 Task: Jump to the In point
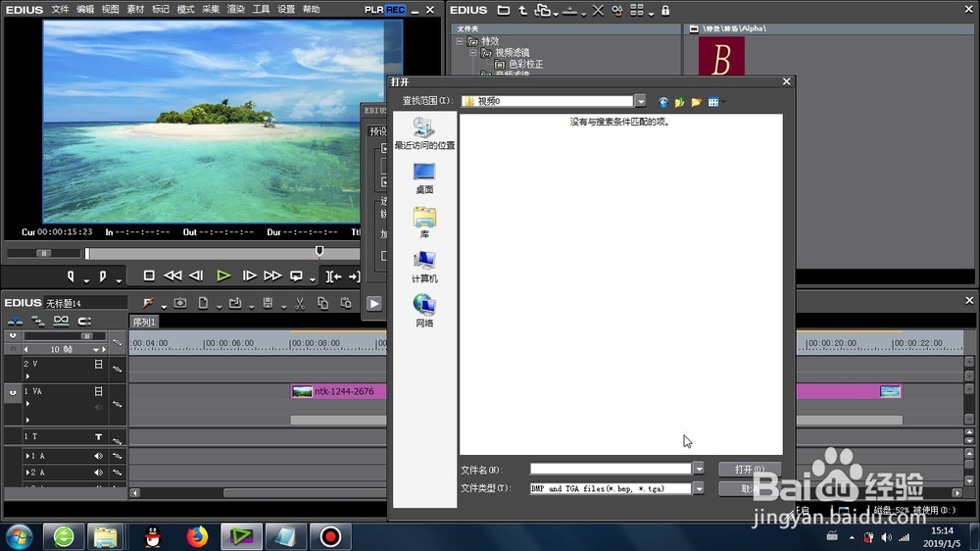tap(334, 276)
